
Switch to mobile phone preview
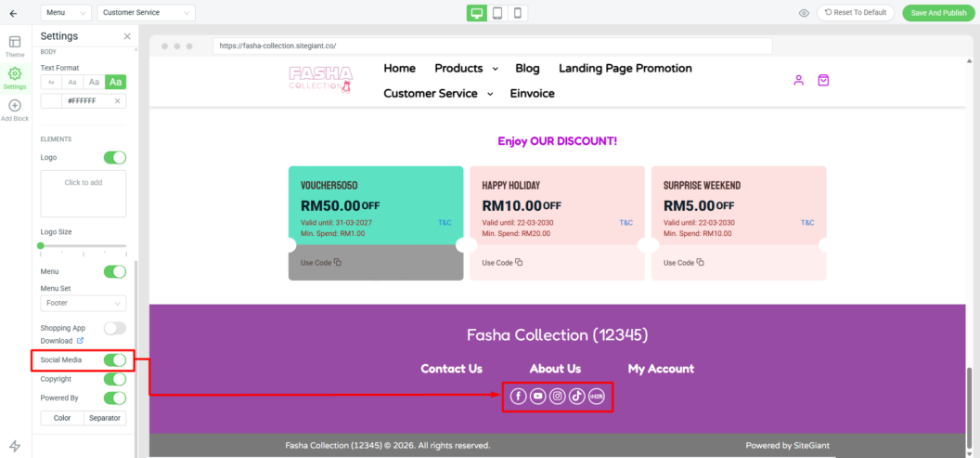(x=518, y=13)
